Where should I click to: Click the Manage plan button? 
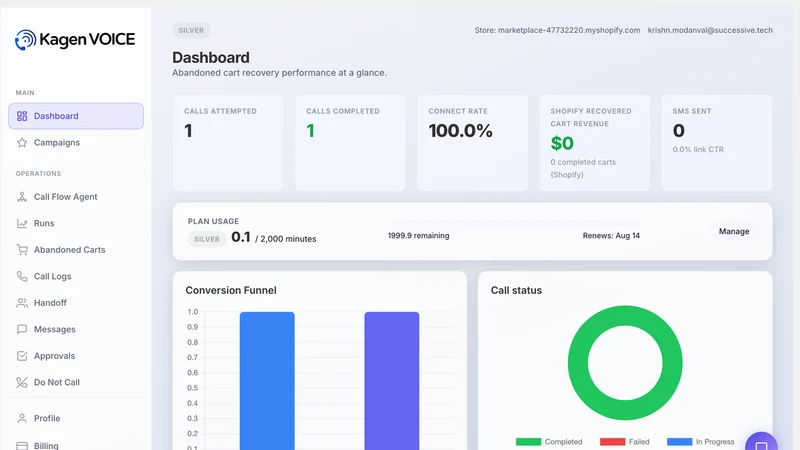pos(734,232)
